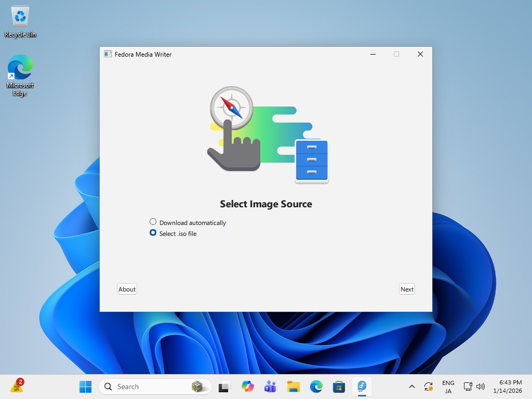Open Microsoft Teams from the taskbar
This screenshot has height=399, width=532.
coord(270,387)
